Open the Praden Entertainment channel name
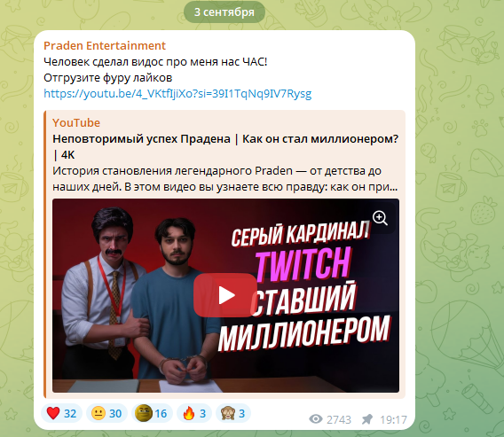504x437 pixels. pos(105,45)
